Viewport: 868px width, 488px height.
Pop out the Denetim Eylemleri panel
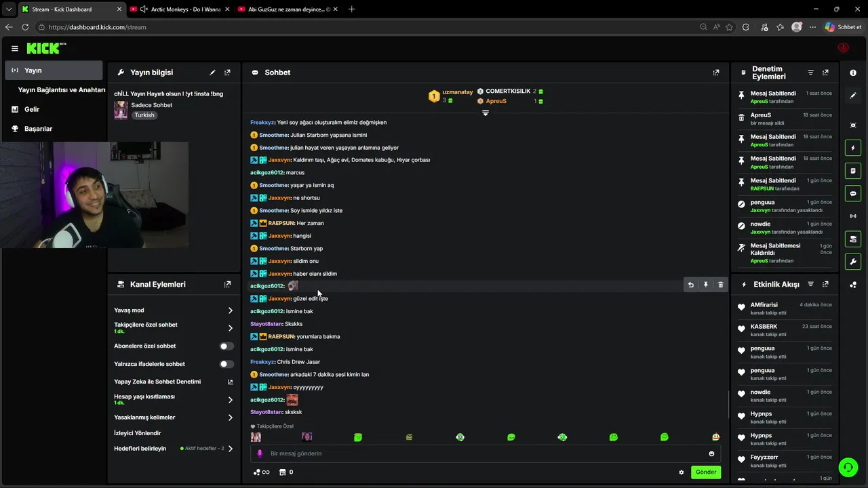coord(825,73)
